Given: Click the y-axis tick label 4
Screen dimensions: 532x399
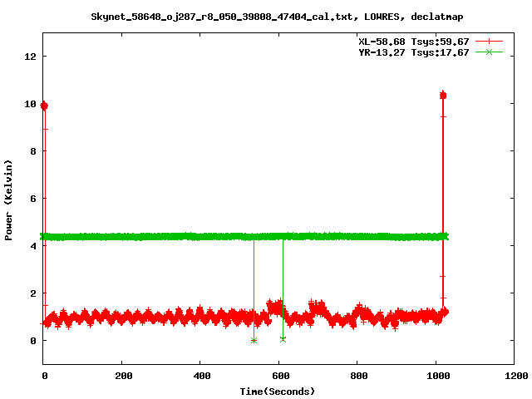Looking at the screenshot, I should point(33,246).
